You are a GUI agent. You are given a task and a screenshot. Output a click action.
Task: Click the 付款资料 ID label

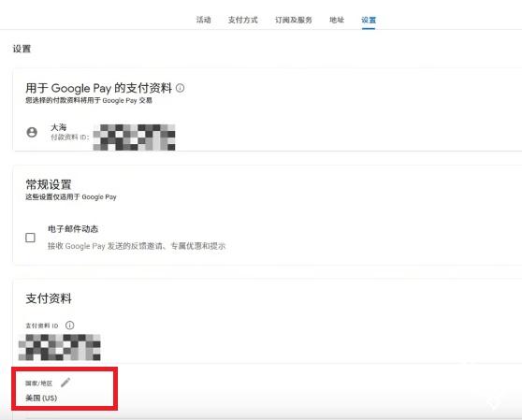(x=70, y=138)
